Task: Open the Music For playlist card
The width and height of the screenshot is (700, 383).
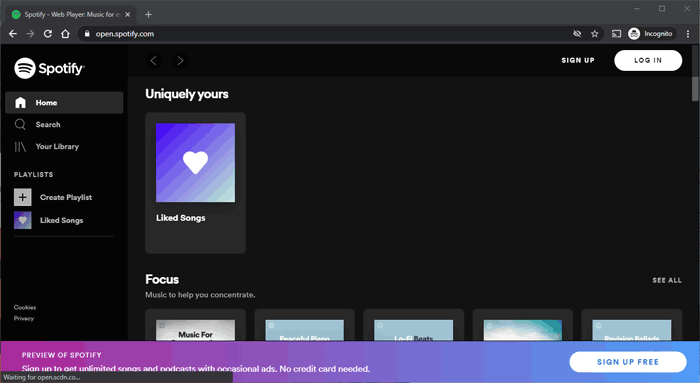Action: point(196,325)
